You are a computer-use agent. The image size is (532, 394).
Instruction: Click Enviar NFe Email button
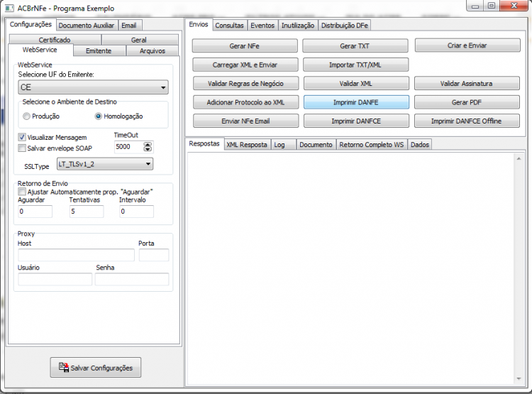coord(245,121)
